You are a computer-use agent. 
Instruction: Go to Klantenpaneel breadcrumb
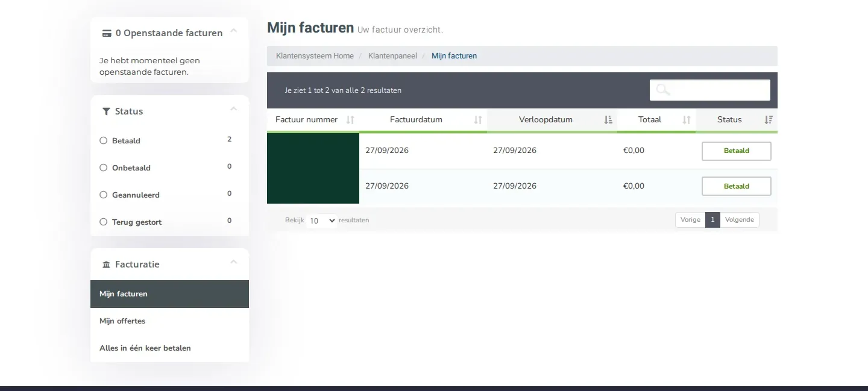(392, 56)
